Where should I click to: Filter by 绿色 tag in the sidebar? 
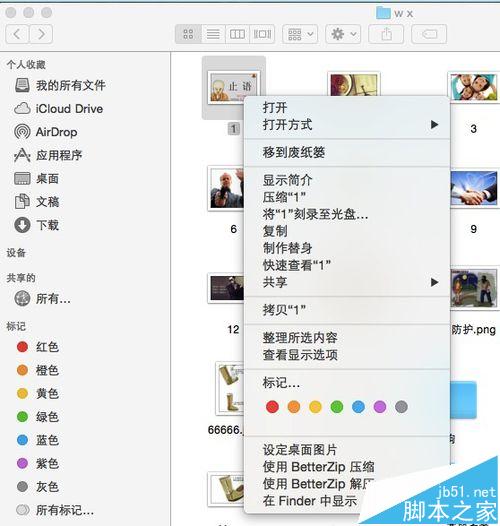(38, 417)
